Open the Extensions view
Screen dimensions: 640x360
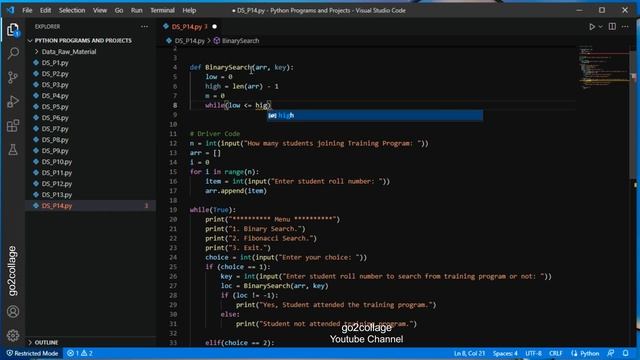[x=13, y=125]
